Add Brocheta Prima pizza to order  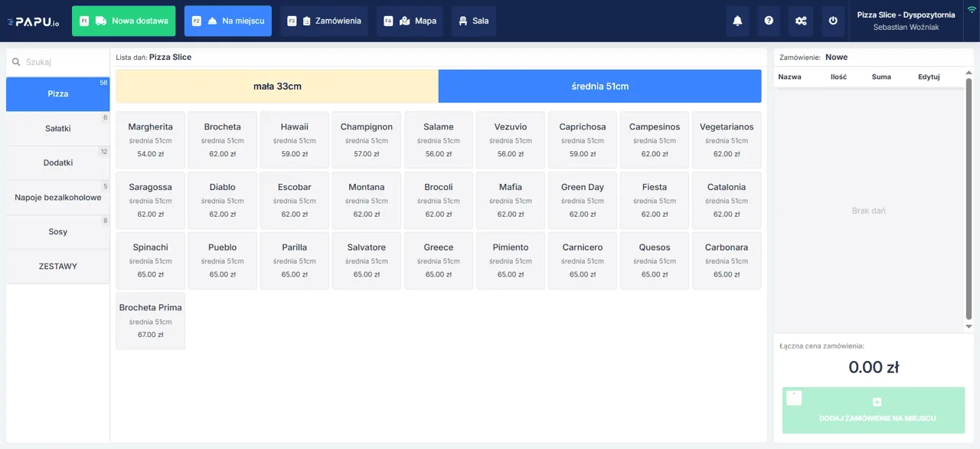coord(150,321)
